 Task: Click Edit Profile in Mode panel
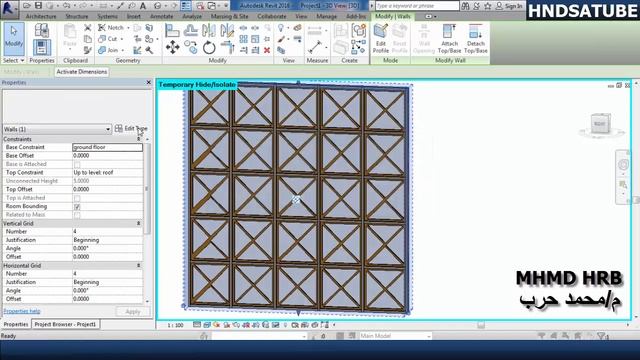pyautogui.click(x=380, y=39)
